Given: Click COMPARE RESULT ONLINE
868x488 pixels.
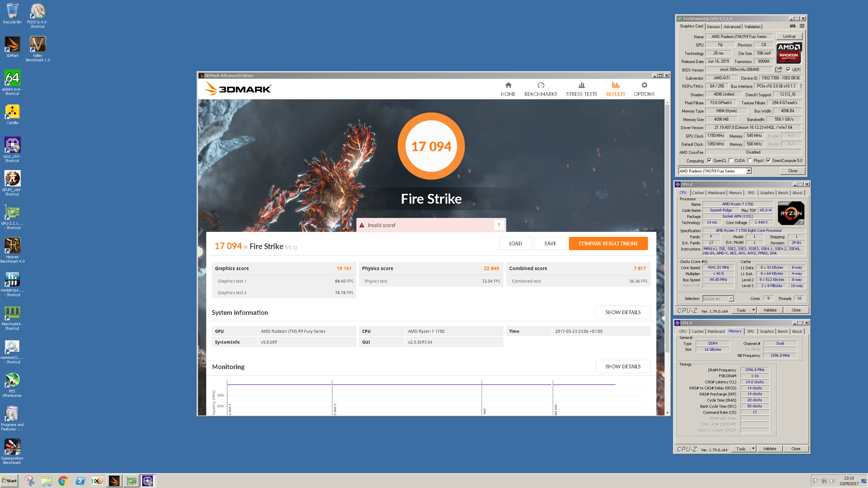Looking at the screenshot, I should [608, 243].
